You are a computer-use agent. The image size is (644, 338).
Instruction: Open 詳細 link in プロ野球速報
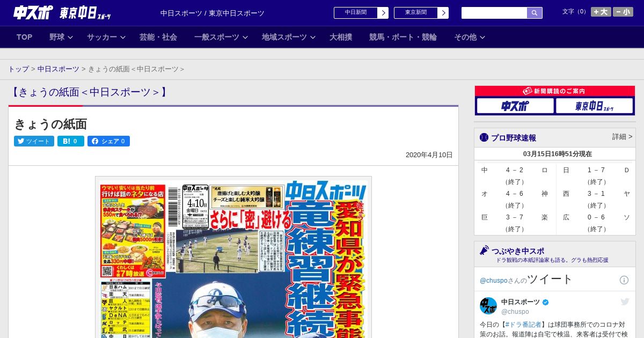[623, 137]
